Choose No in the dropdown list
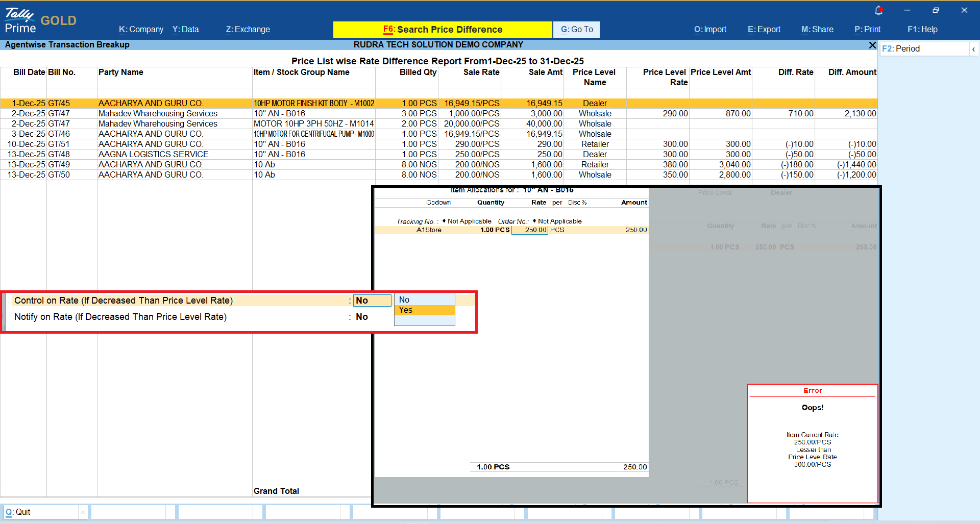980x524 pixels. (424, 300)
